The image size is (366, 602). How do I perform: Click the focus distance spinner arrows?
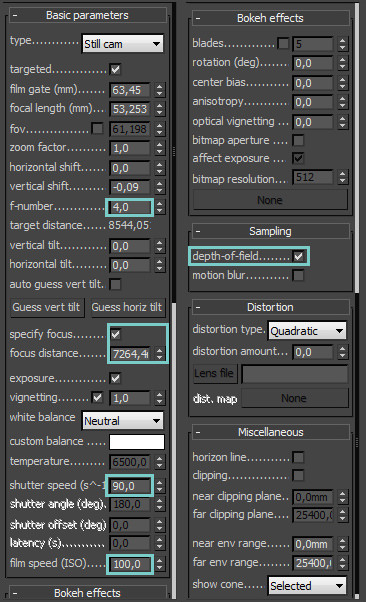[x=160, y=353]
